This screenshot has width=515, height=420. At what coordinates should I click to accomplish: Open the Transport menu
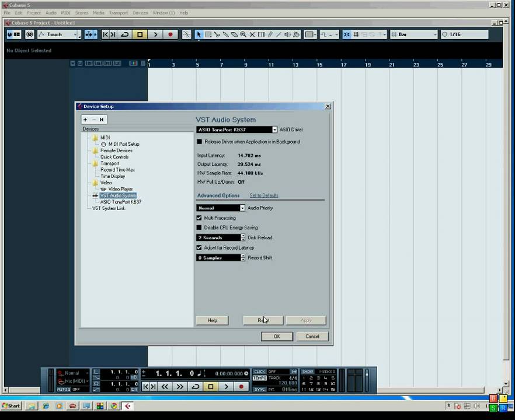119,13
